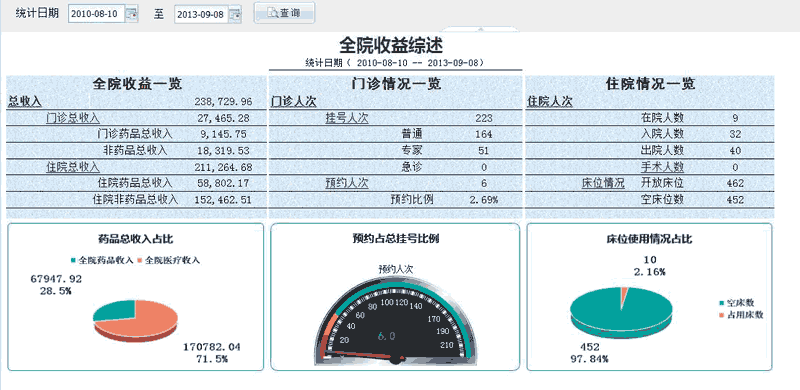Viewport: 800px width, 390px height.
Task: Open the 手术人数 link
Action: pos(662,167)
